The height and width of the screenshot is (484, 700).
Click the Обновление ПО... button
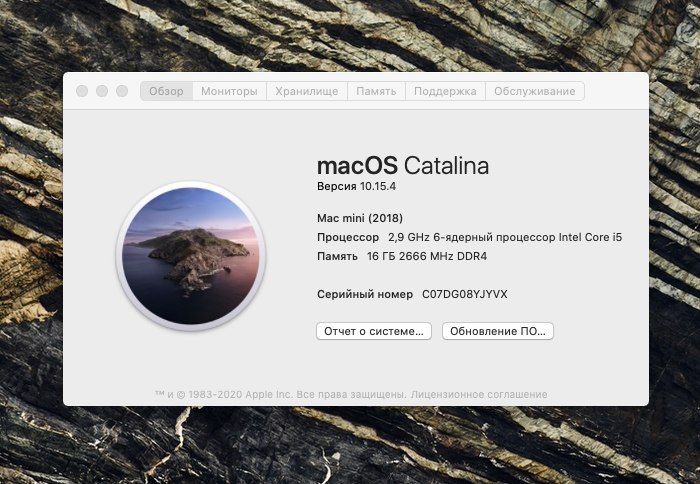[498, 331]
